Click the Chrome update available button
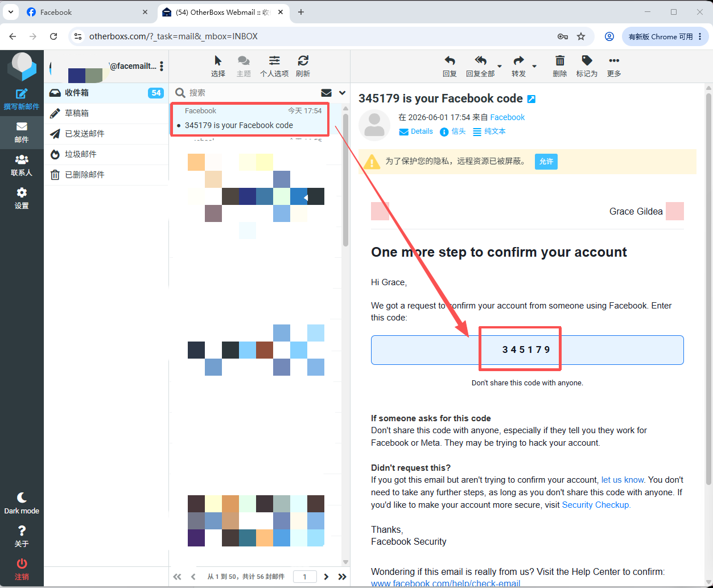 tap(665, 36)
